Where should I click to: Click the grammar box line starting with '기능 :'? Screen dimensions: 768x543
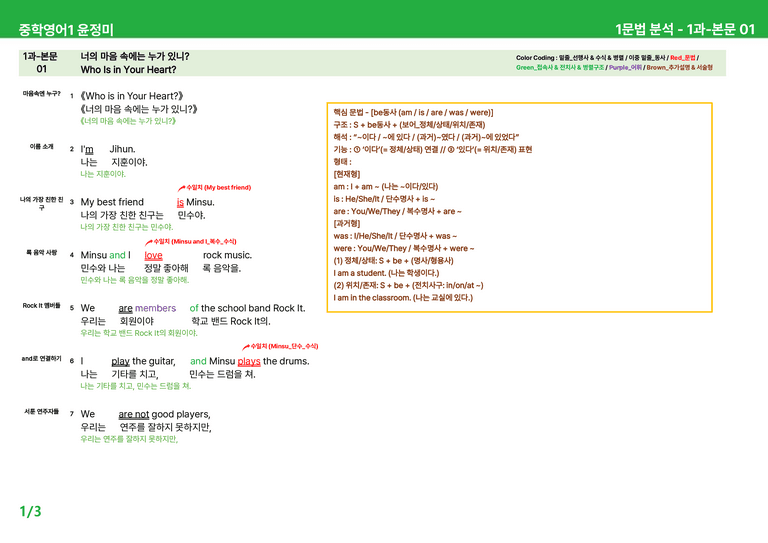coord(432,149)
